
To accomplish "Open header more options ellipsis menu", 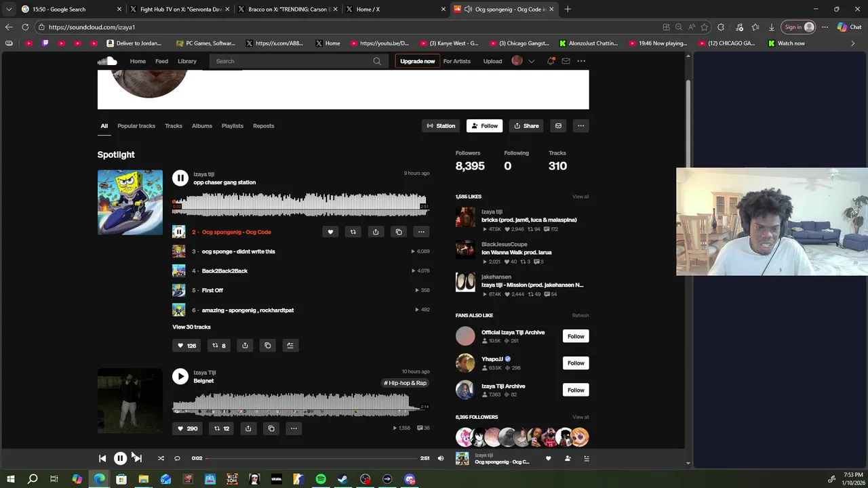I will pos(581,61).
